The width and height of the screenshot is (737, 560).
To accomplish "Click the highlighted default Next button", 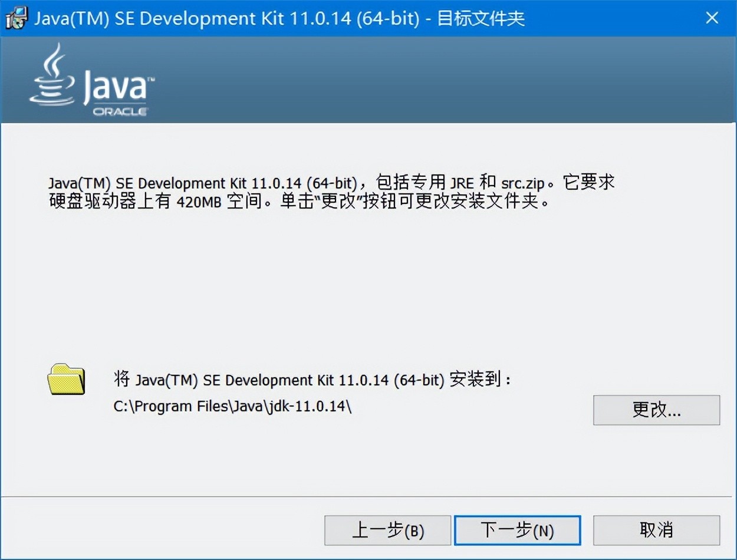I will click(x=518, y=529).
